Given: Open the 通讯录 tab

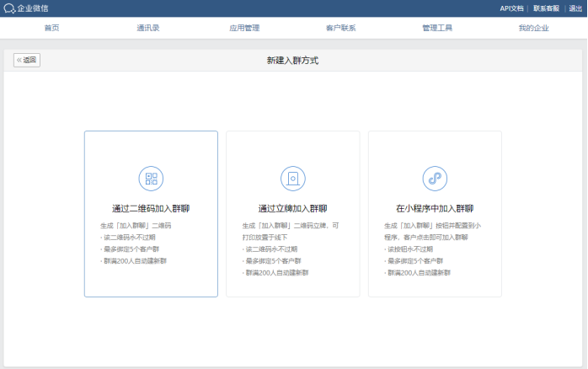Looking at the screenshot, I should pyautogui.click(x=148, y=28).
